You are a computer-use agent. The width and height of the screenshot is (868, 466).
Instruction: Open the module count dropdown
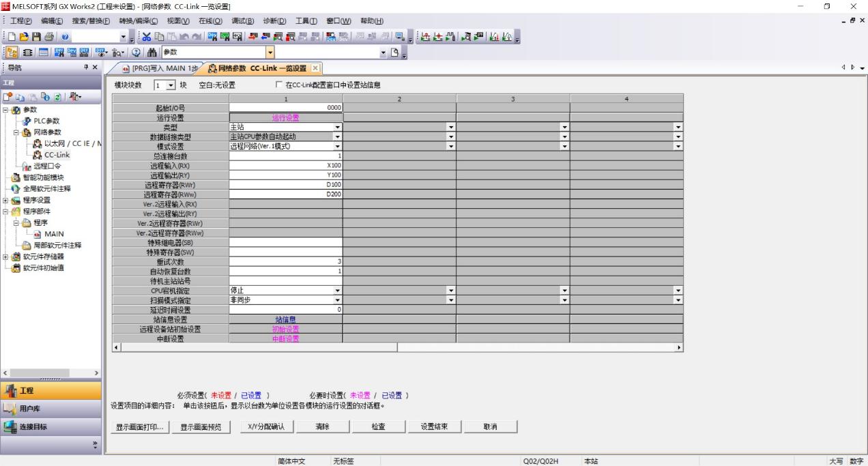(171, 85)
